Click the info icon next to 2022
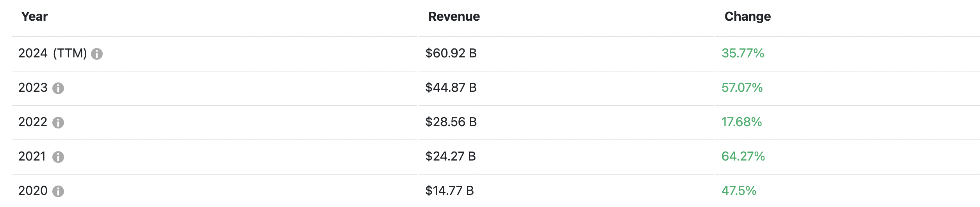The image size is (980, 207). (58, 123)
